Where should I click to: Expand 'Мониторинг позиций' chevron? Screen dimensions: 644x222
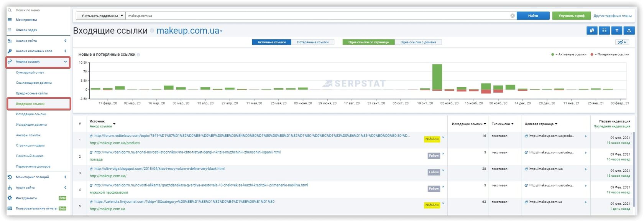(65, 177)
